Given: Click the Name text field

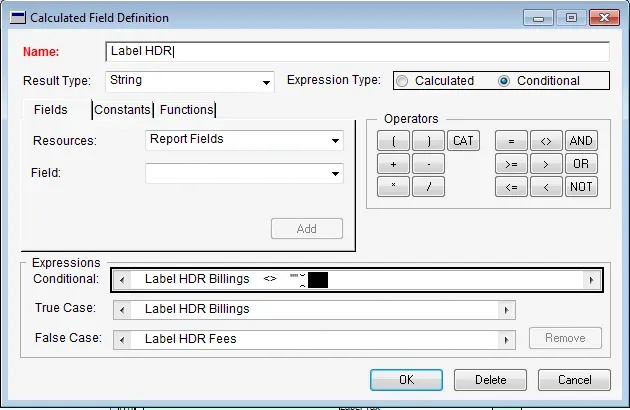Looking at the screenshot, I should click(x=357, y=52).
